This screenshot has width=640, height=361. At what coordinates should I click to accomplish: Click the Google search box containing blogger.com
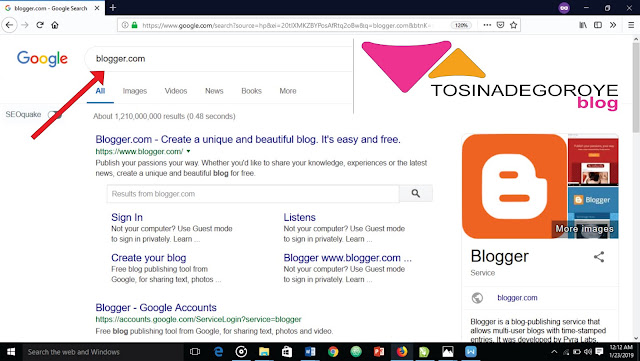pos(218,59)
